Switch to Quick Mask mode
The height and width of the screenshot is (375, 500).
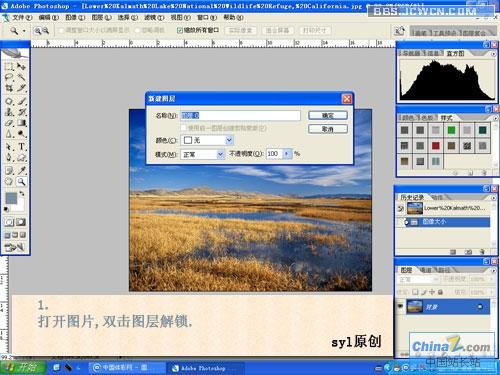tap(21, 222)
